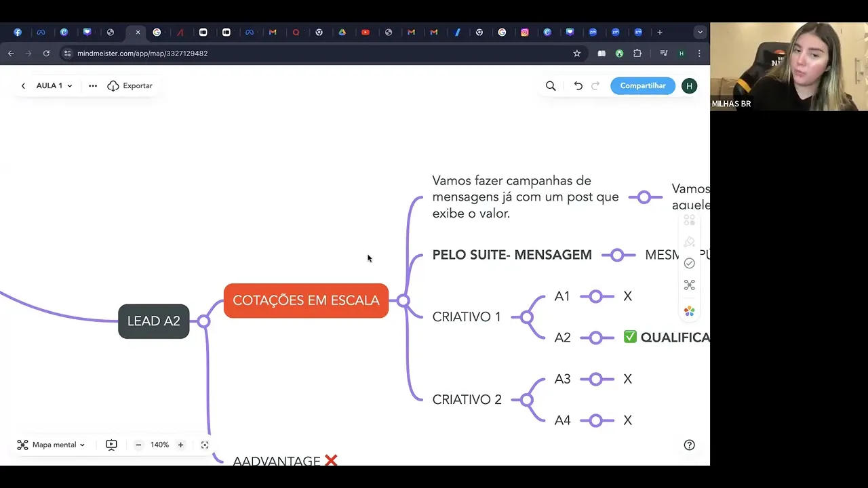Viewport: 868px width, 488px height.
Task: Click the browser back arrow
Action: (11, 54)
